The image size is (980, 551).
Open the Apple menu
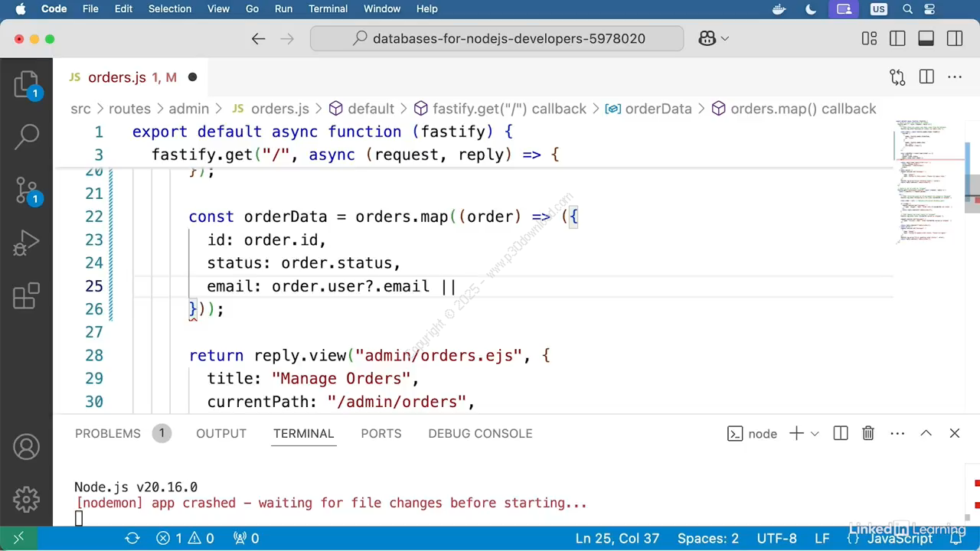pyautogui.click(x=21, y=8)
